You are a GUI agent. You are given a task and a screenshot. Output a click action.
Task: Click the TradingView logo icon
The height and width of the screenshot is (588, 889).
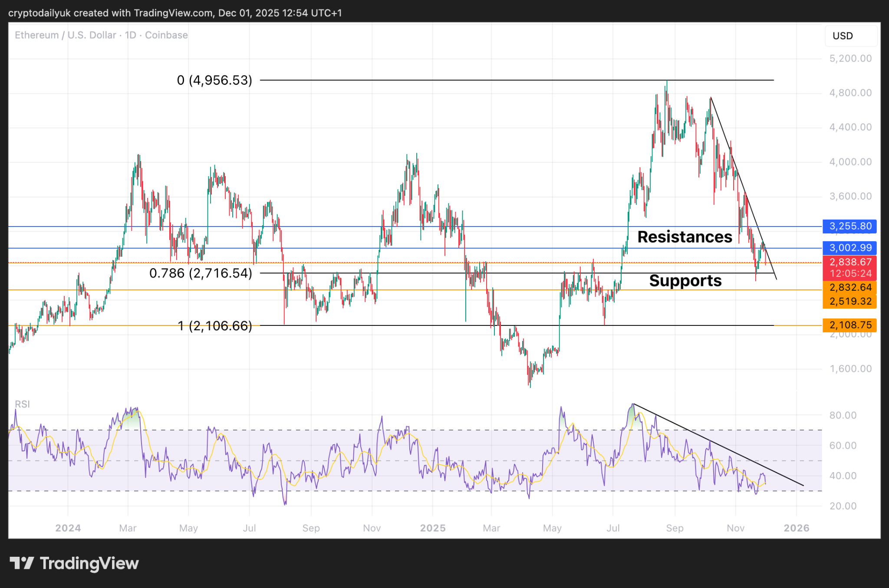pos(22,563)
